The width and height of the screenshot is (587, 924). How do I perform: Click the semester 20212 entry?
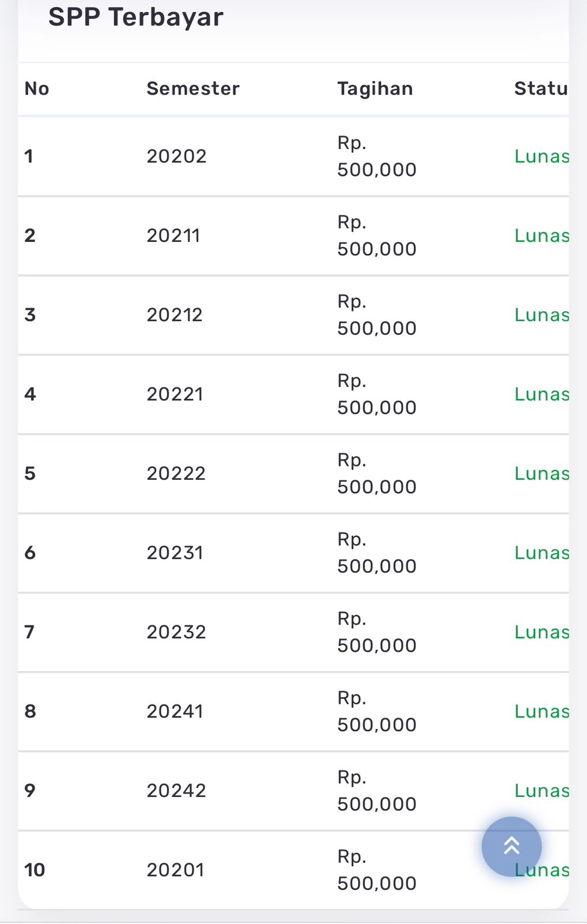(174, 315)
